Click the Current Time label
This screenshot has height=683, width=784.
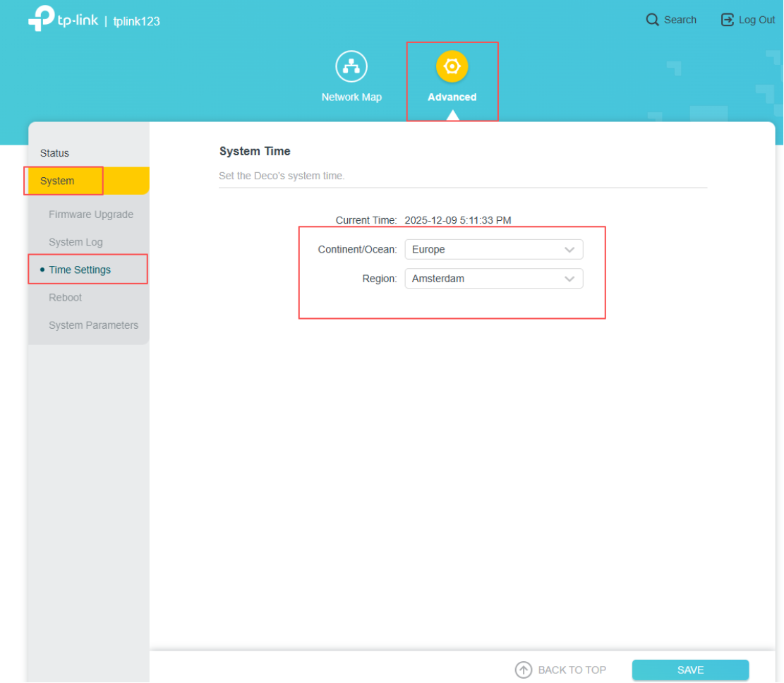tap(366, 220)
